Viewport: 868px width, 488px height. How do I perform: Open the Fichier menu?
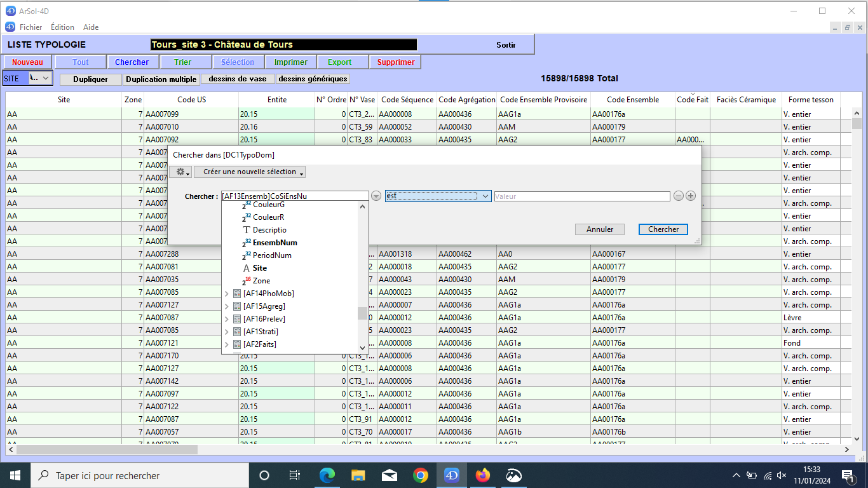31,27
